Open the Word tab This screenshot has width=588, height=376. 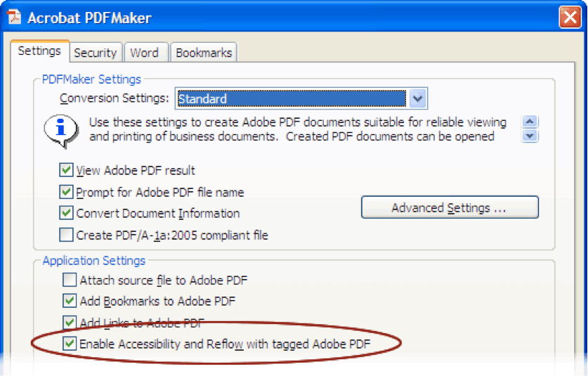(x=144, y=53)
